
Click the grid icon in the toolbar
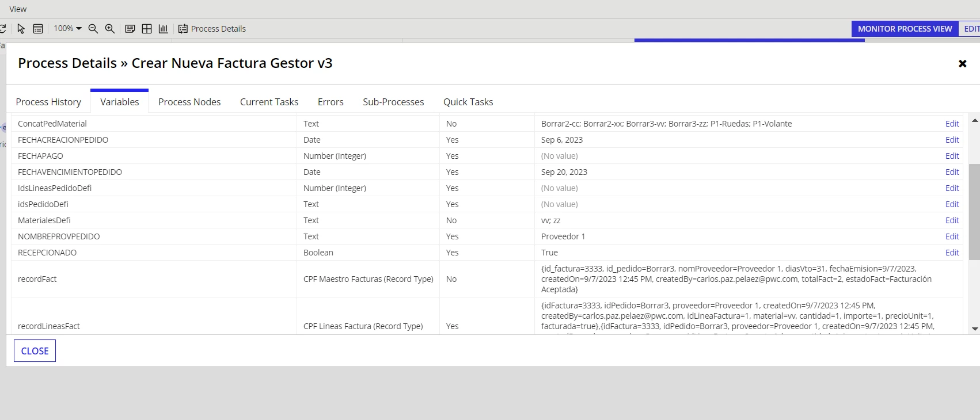click(147, 29)
